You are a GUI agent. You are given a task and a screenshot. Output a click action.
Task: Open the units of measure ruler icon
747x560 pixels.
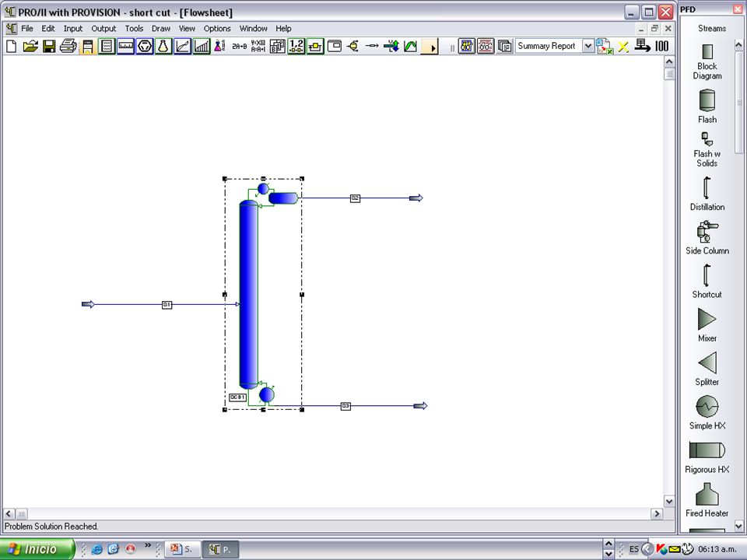tap(126, 46)
